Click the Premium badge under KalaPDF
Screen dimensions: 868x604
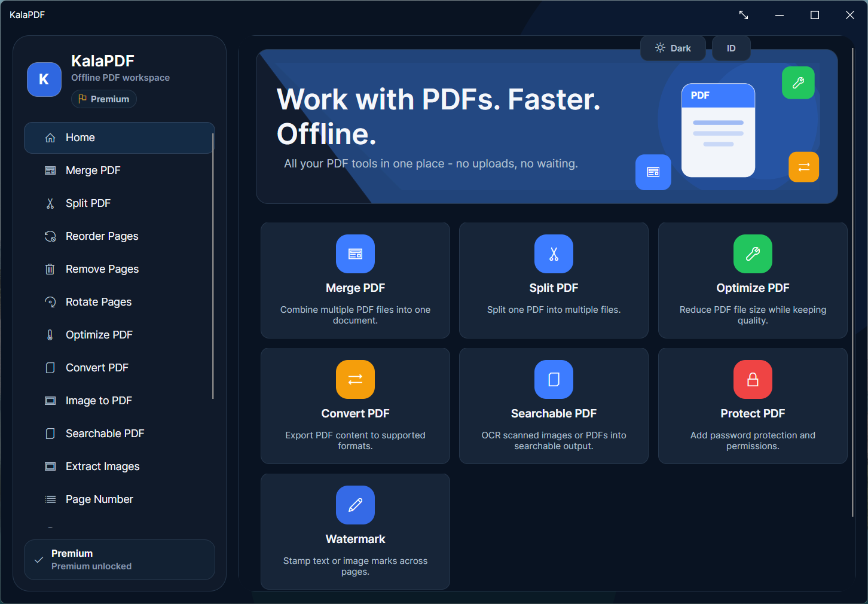tap(104, 99)
